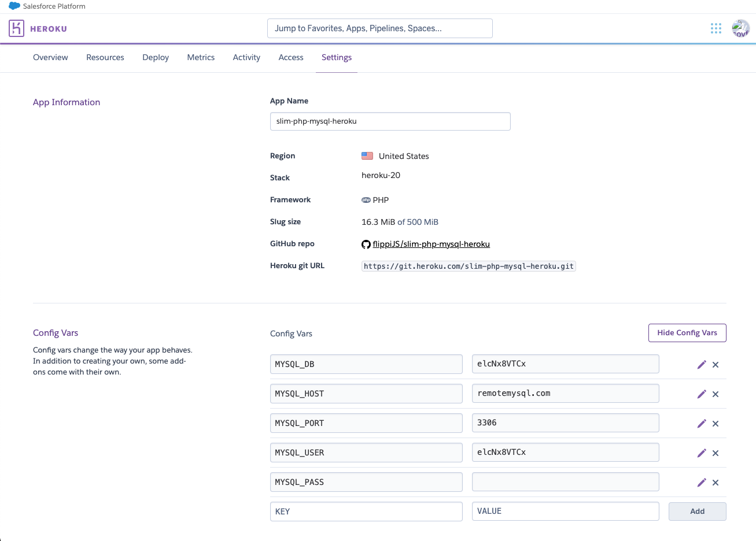
Task: Select the Settings tab
Action: coord(337,57)
